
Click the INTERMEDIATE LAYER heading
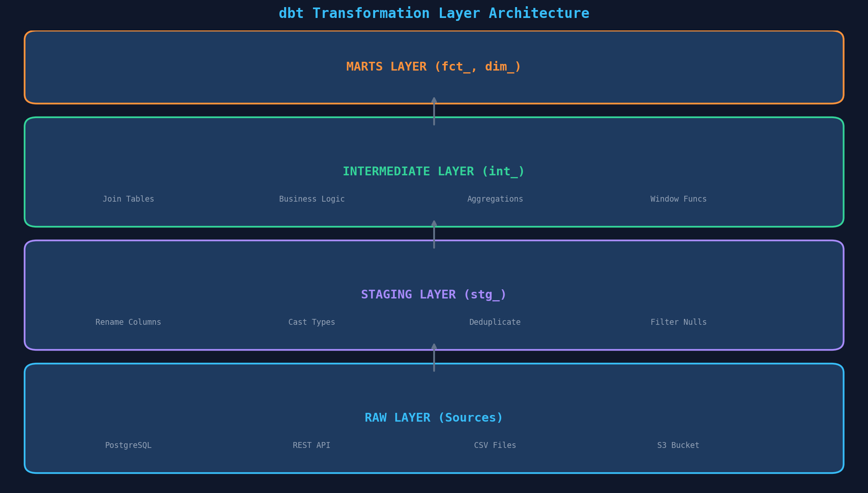[433, 171]
